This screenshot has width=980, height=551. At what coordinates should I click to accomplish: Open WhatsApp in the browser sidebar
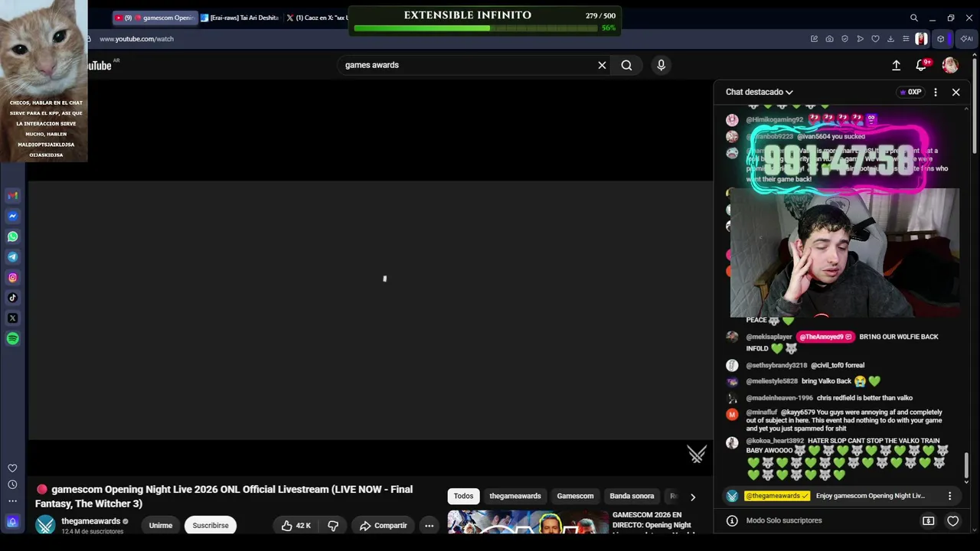tap(12, 236)
